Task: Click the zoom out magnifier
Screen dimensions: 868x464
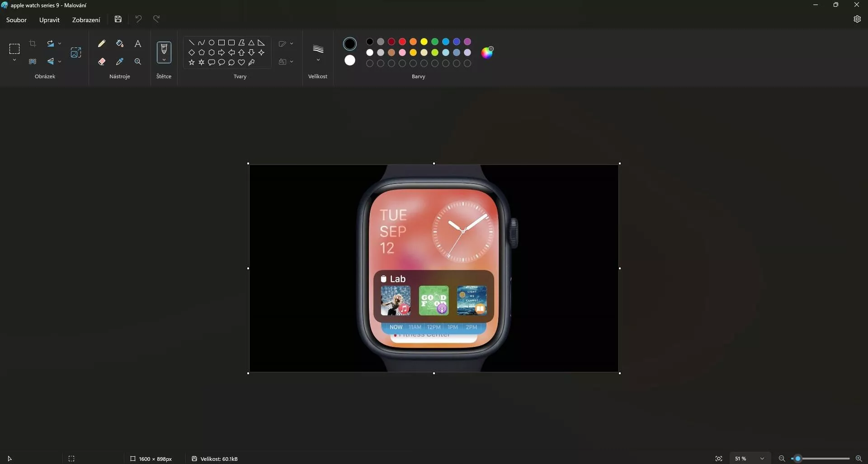Action: coord(782,459)
